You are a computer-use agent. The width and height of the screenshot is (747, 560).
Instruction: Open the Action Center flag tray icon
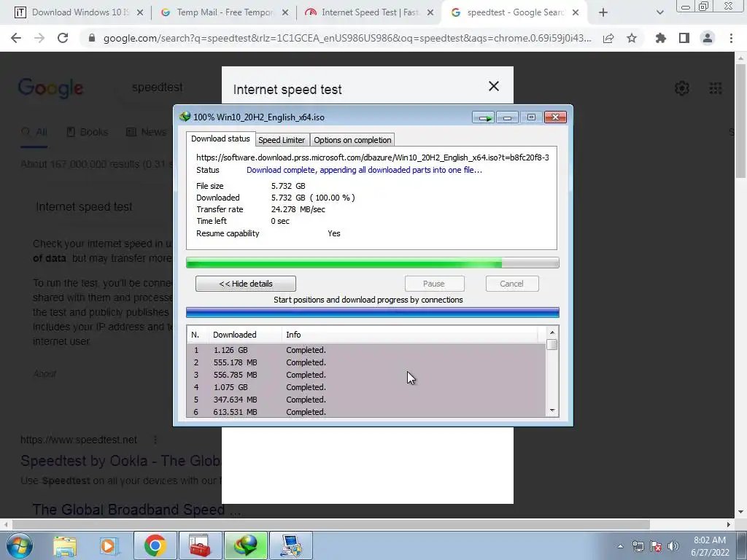(656, 546)
